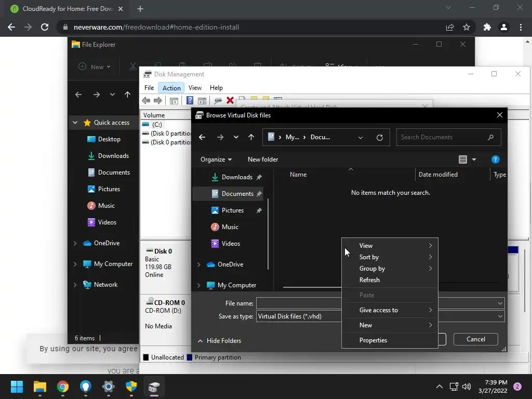Click the Cancel button in browse dialog
Screen dimensions: 532x399
476,339
